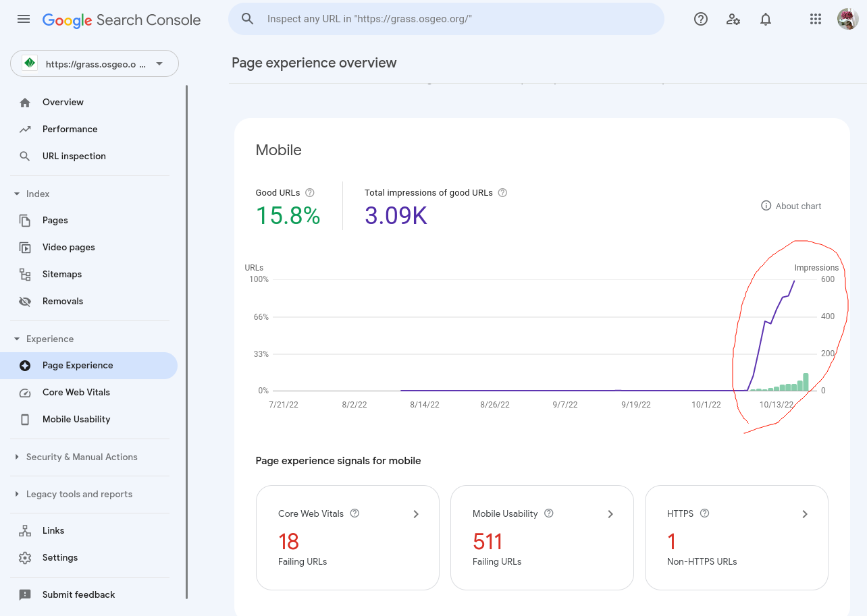Click the Page Experience star icon
The image size is (867, 616).
(25, 366)
